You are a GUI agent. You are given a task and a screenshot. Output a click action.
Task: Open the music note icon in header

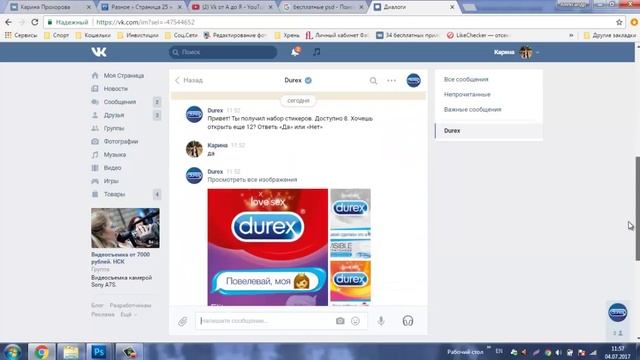point(316,52)
